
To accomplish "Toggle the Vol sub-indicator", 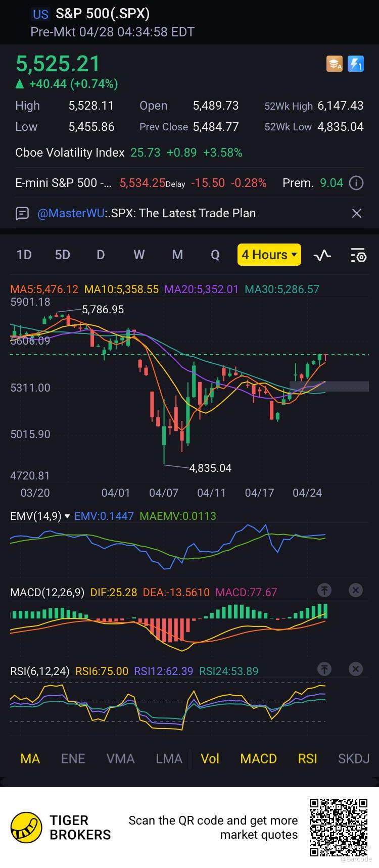I will point(210,758).
